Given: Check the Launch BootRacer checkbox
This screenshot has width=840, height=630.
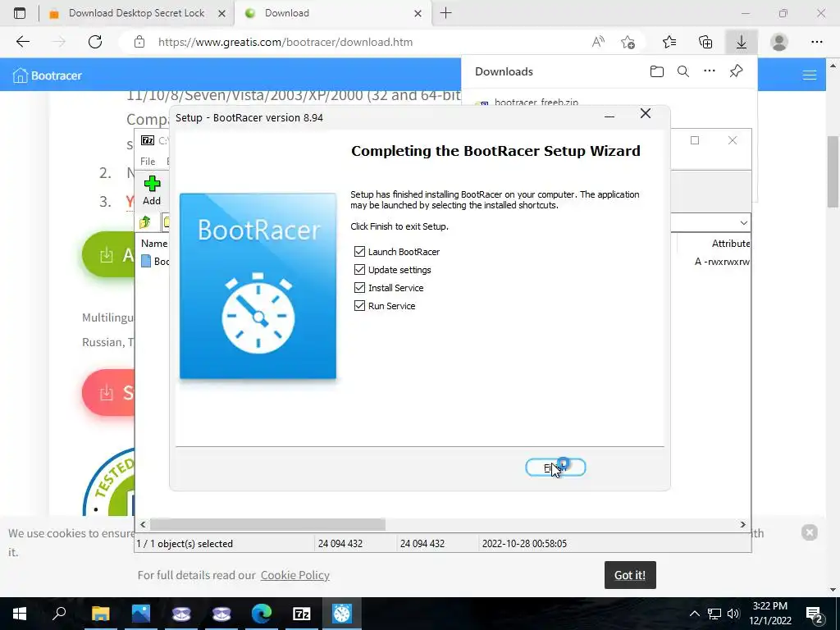Looking at the screenshot, I should [x=359, y=252].
